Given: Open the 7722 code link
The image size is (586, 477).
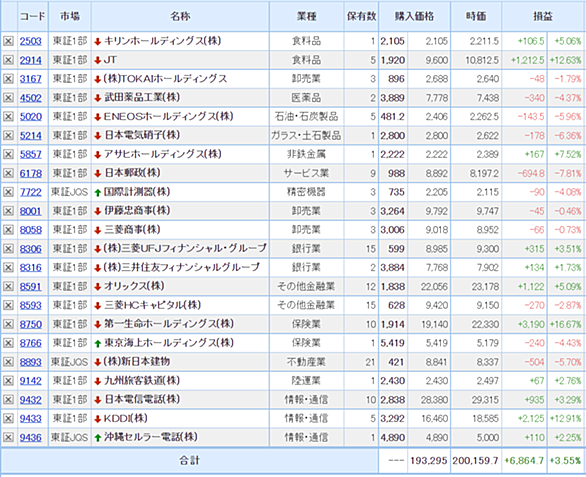Looking at the screenshot, I should 31,192.
